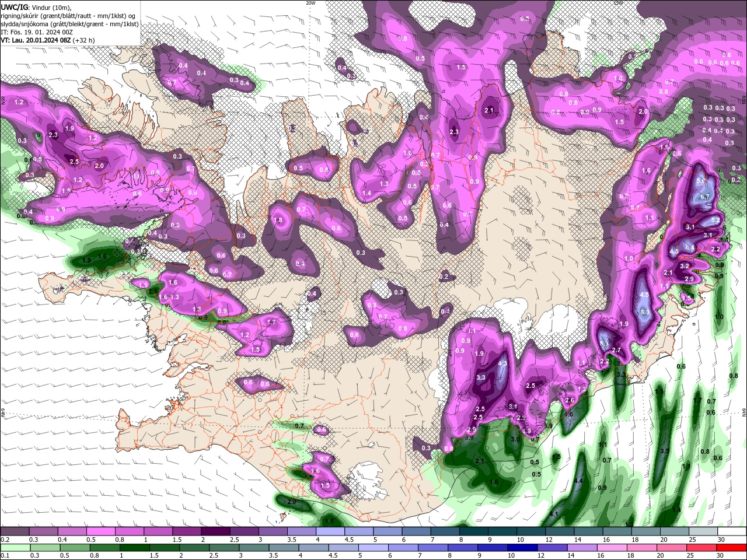Click the '0.1' label in the rain legend
747x560 pixels.
click(x=5, y=555)
